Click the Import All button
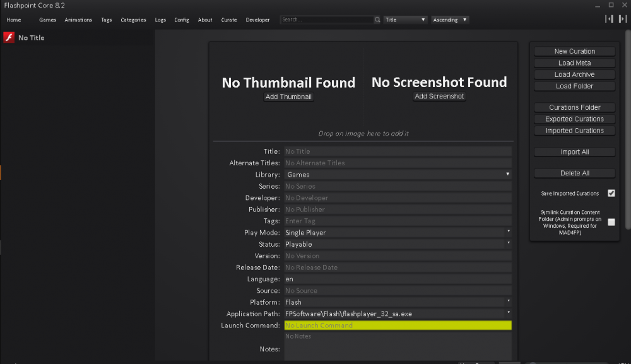 pos(574,151)
